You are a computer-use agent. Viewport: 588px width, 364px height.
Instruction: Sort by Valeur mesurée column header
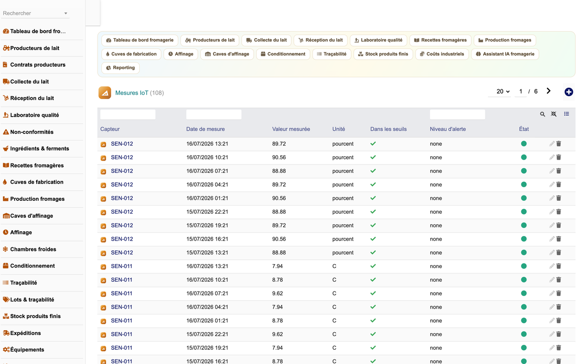click(291, 129)
